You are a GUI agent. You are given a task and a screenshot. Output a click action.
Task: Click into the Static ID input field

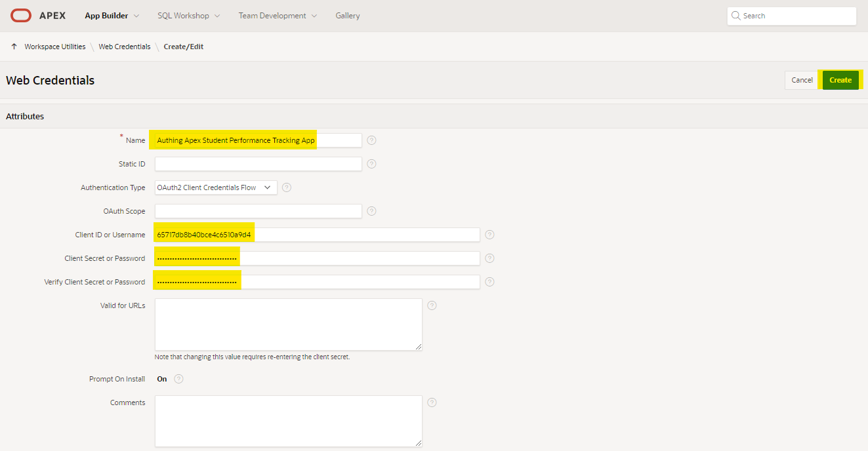coord(258,164)
